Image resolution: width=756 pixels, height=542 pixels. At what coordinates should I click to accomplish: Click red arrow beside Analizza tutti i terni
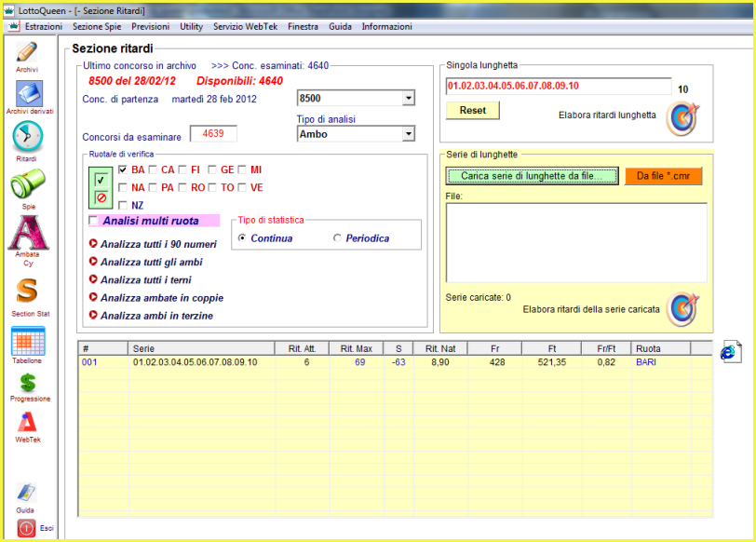(93, 279)
